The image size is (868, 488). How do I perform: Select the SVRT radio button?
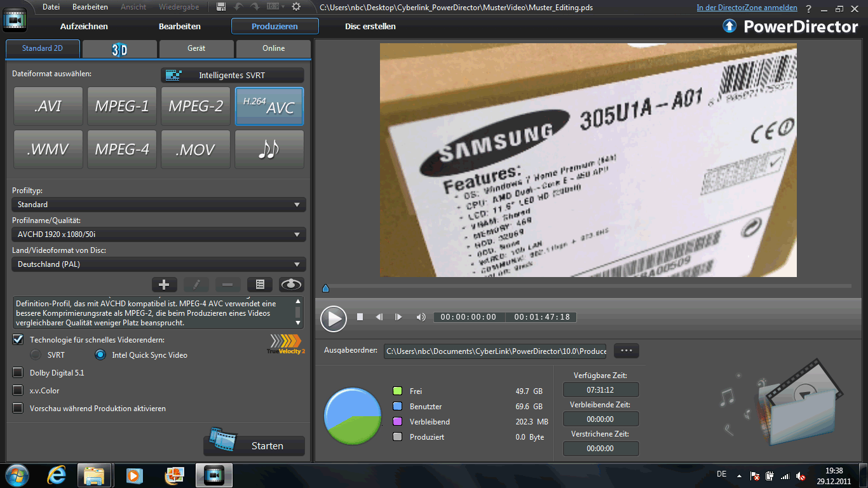pos(36,355)
